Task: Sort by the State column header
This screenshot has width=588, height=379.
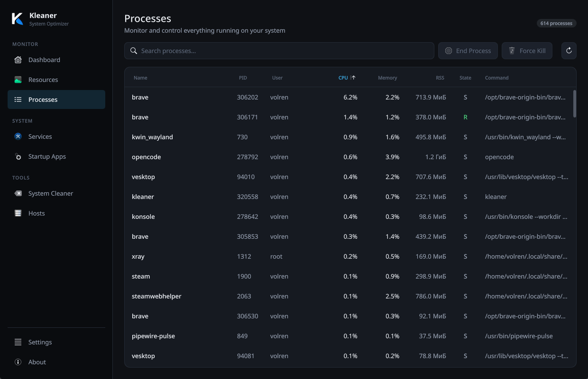Action: tap(465, 78)
